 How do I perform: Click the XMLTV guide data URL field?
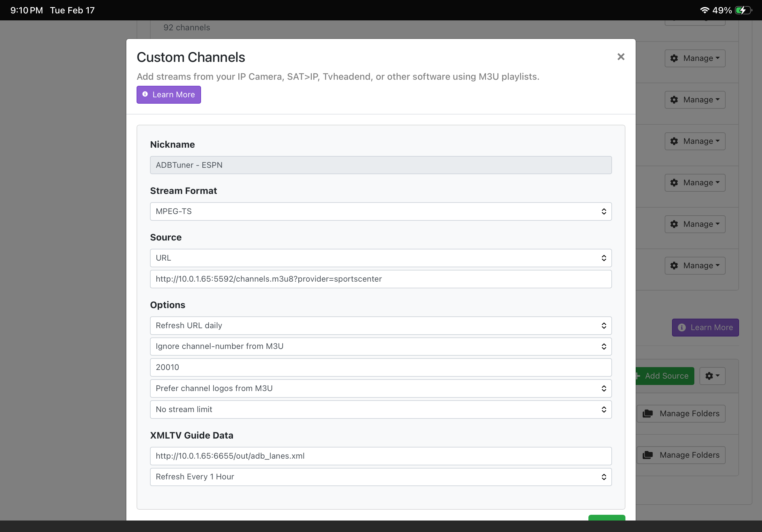click(380, 456)
